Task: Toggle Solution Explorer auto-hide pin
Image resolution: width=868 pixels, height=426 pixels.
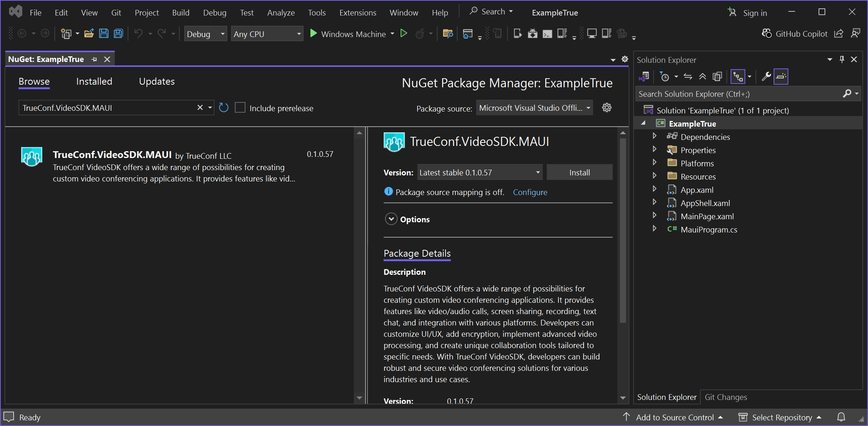Action: [x=842, y=59]
